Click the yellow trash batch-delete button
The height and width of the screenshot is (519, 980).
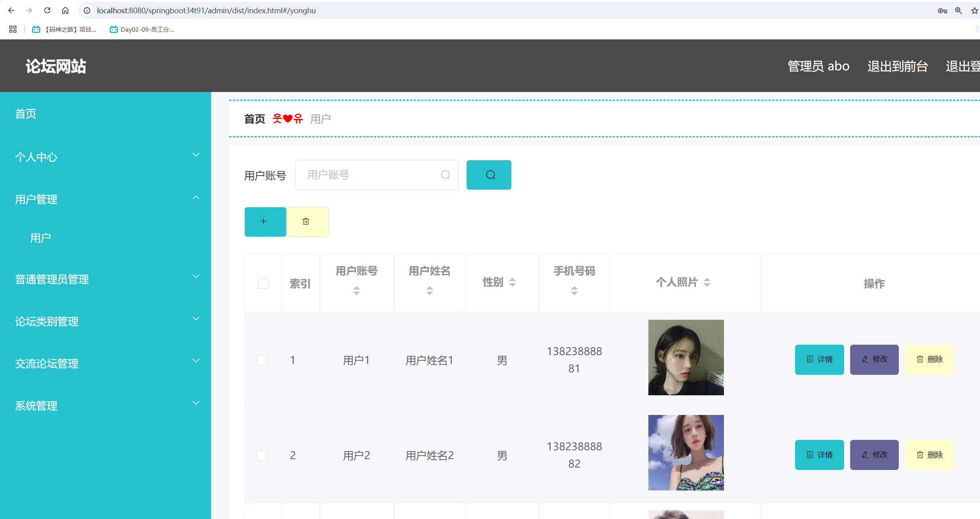coord(307,222)
